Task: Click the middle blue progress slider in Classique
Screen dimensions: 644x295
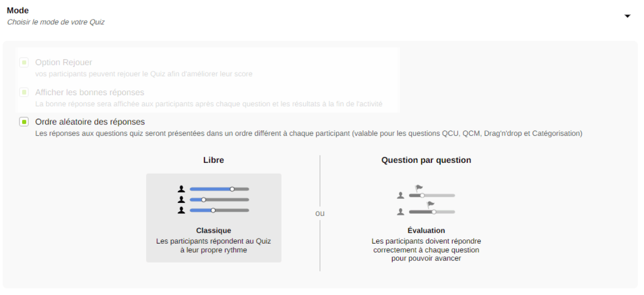Action: 219,199
